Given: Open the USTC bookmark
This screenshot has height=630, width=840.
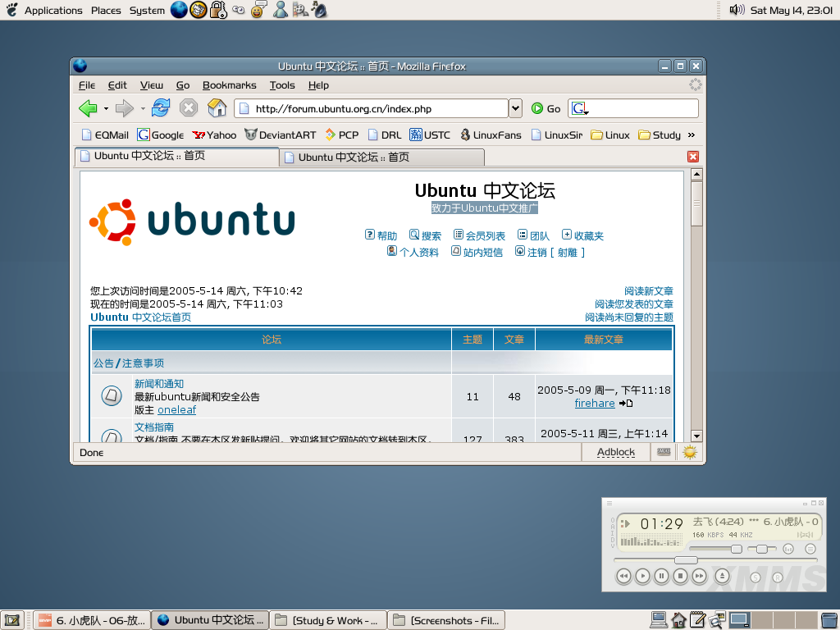Looking at the screenshot, I should [430, 135].
